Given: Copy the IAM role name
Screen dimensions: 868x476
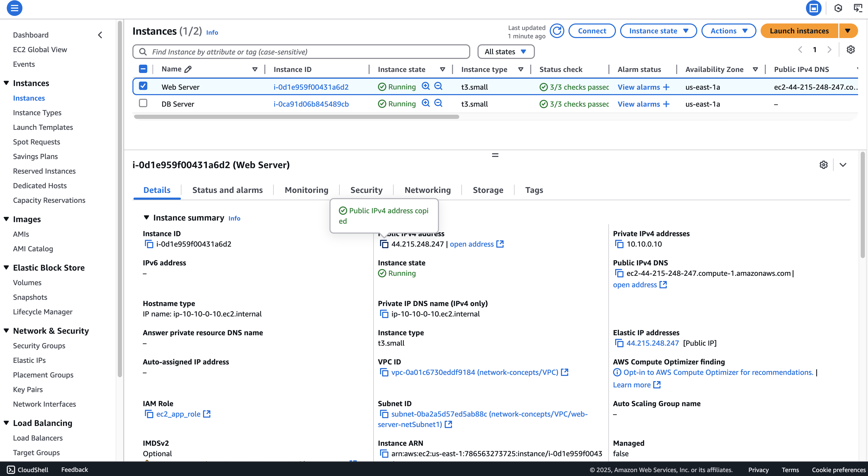Looking at the screenshot, I should [149, 414].
